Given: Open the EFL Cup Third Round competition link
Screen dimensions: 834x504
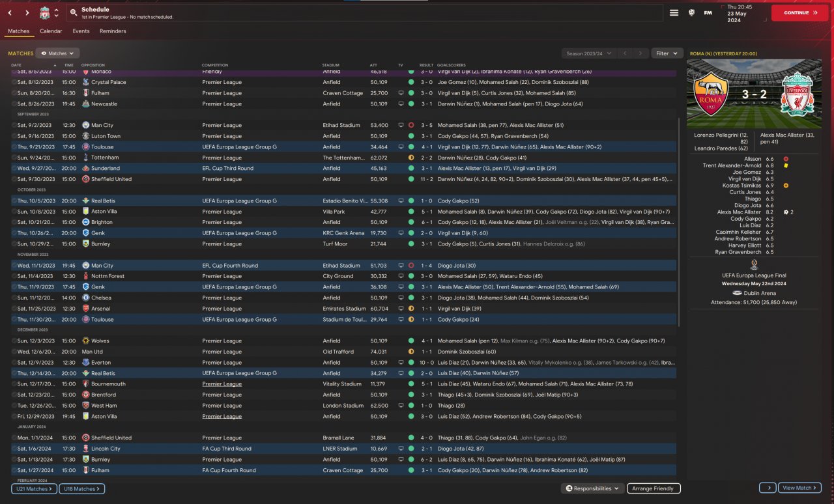Looking at the screenshot, I should pyautogui.click(x=227, y=168).
